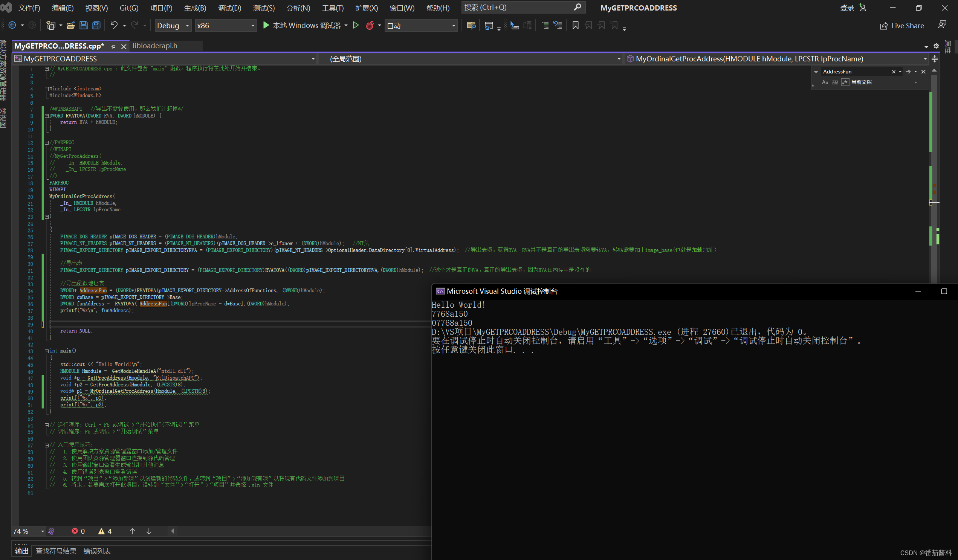Click the Live Share button

[902, 26]
